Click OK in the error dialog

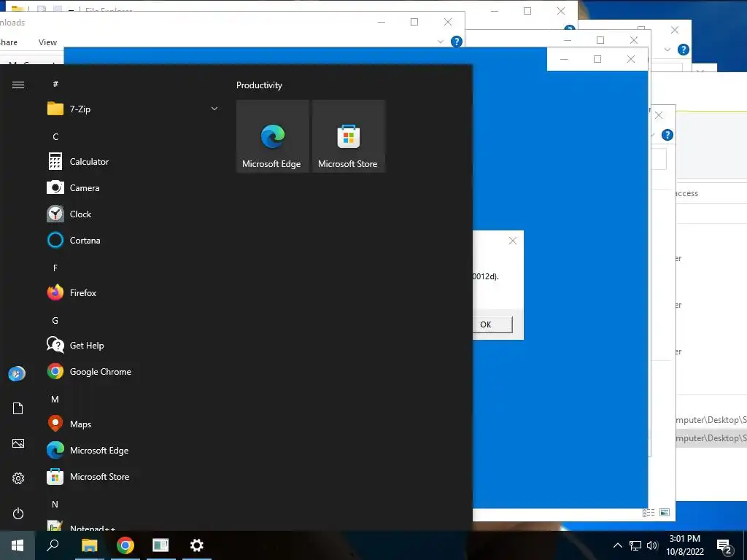click(486, 324)
